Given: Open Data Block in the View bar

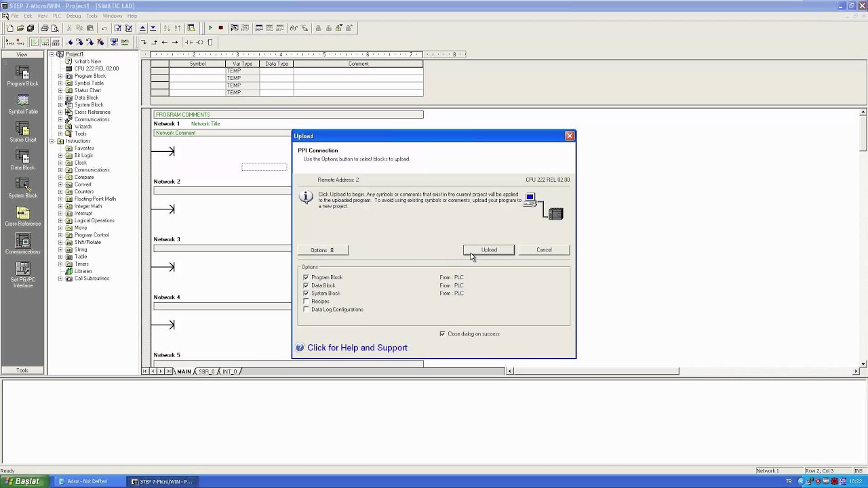Looking at the screenshot, I should [x=22, y=160].
